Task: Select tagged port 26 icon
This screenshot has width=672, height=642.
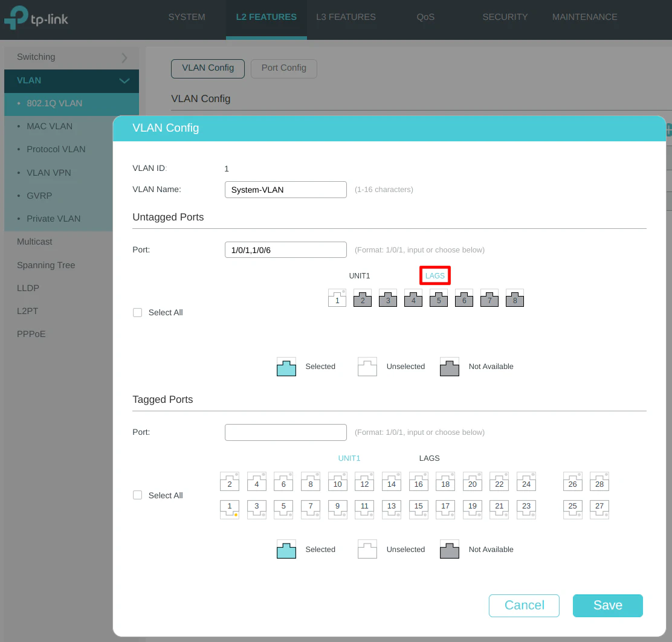Action: pyautogui.click(x=572, y=481)
